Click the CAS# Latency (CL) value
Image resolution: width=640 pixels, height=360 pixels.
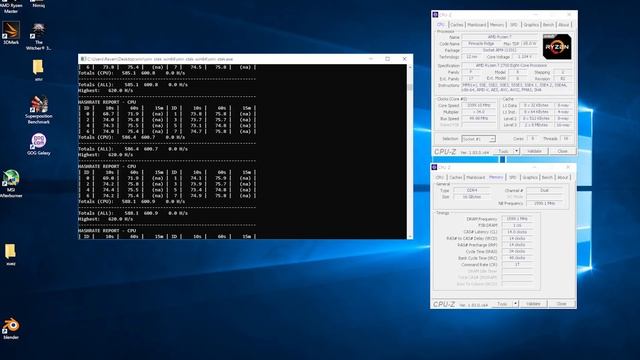(x=517, y=232)
